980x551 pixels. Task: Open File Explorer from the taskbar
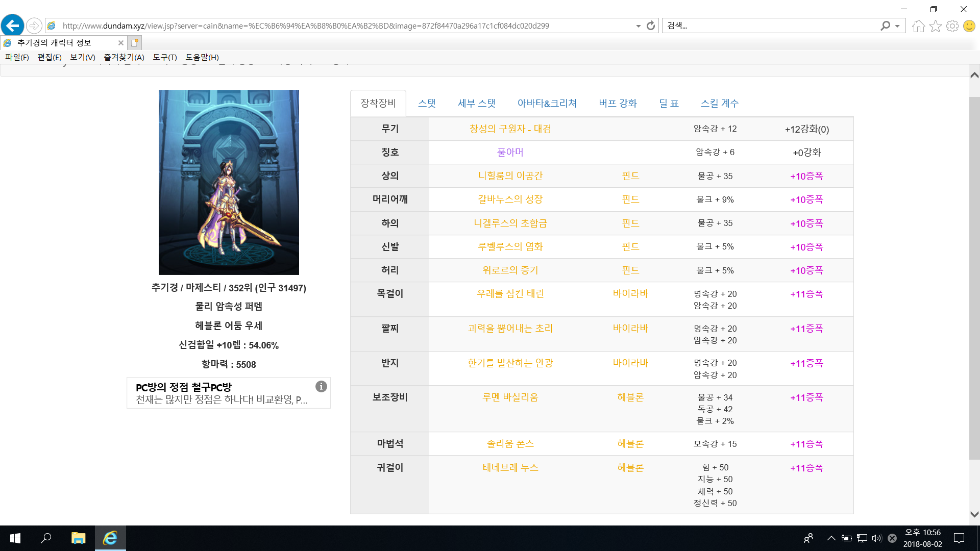[78, 538]
